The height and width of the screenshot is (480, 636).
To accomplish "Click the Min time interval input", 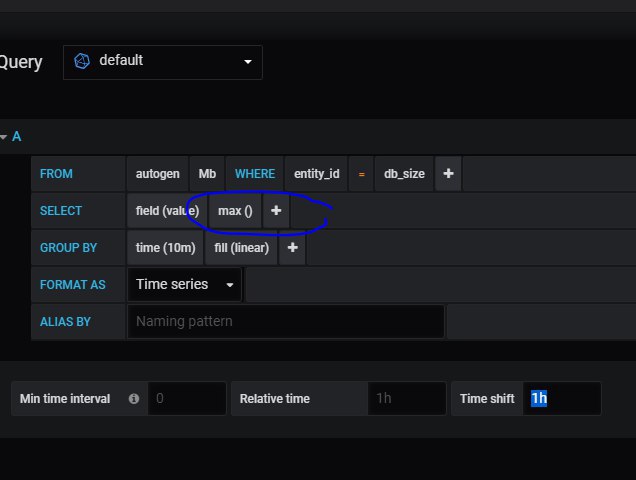I will pyautogui.click(x=187, y=398).
